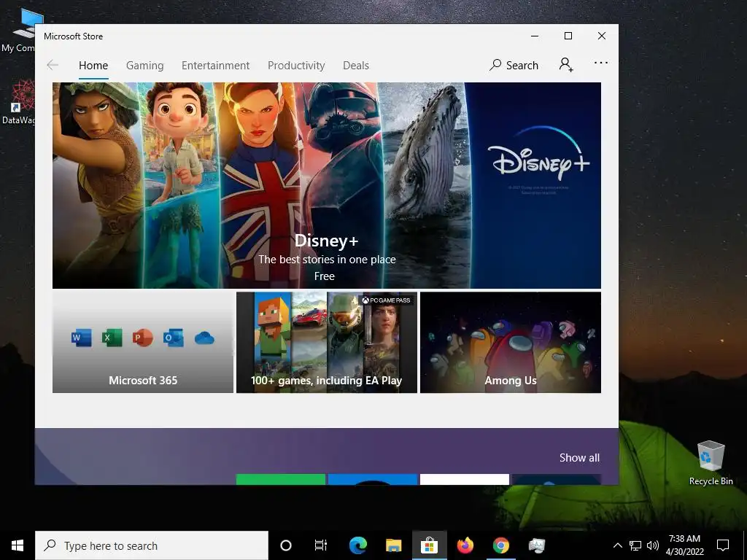Open the 100+ games EA Play tile

(x=327, y=343)
